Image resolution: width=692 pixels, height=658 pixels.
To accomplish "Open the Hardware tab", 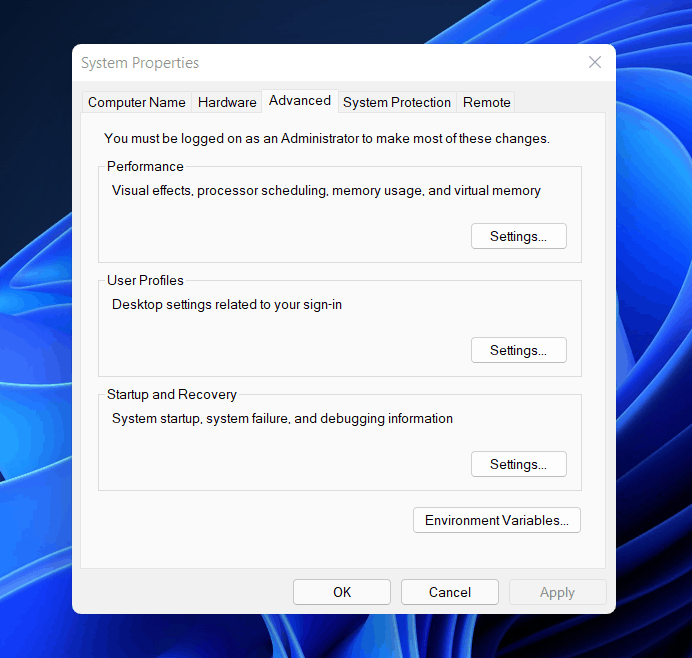I will click(x=227, y=102).
